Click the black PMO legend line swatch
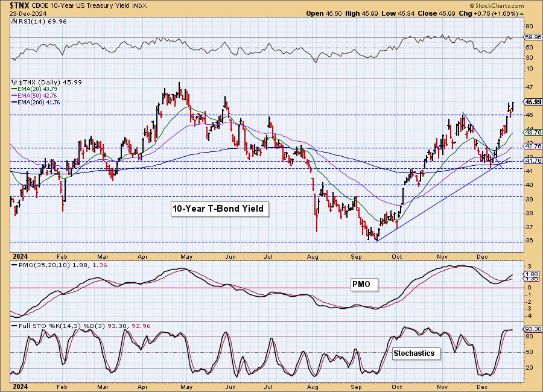The height and width of the screenshot is (392, 543). point(14,265)
